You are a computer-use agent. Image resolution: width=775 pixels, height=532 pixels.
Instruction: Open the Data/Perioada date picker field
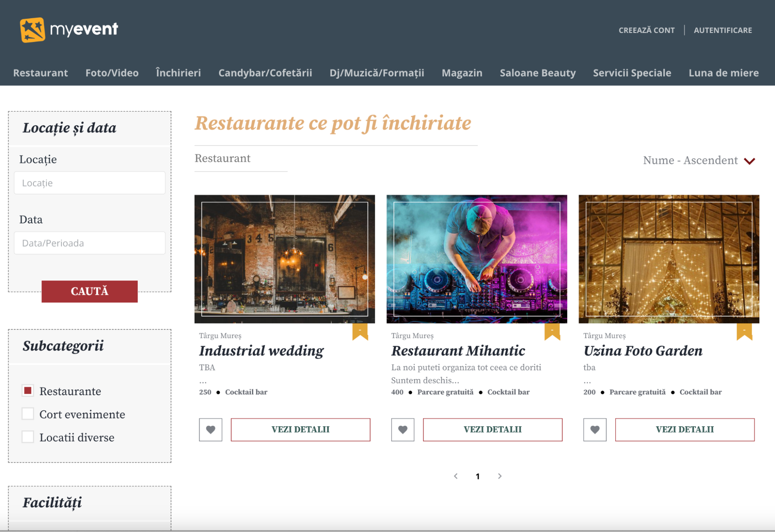90,243
